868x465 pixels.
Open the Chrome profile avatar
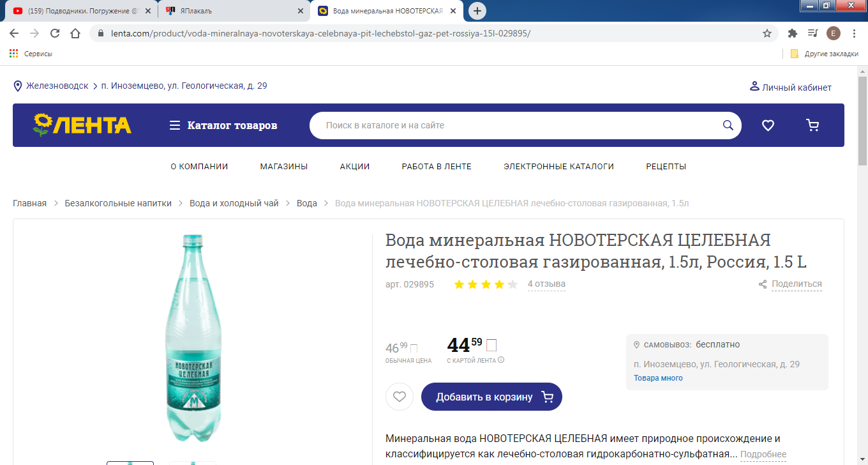(x=833, y=33)
